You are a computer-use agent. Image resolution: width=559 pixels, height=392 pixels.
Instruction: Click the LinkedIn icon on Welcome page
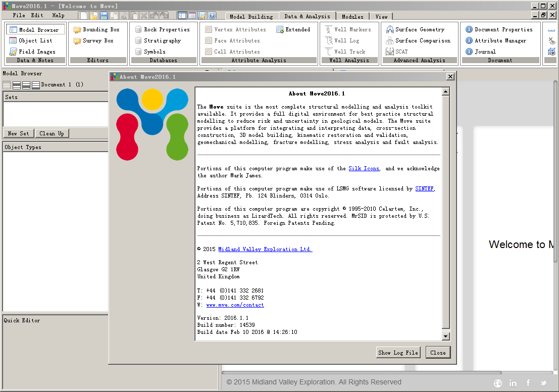click(x=513, y=383)
